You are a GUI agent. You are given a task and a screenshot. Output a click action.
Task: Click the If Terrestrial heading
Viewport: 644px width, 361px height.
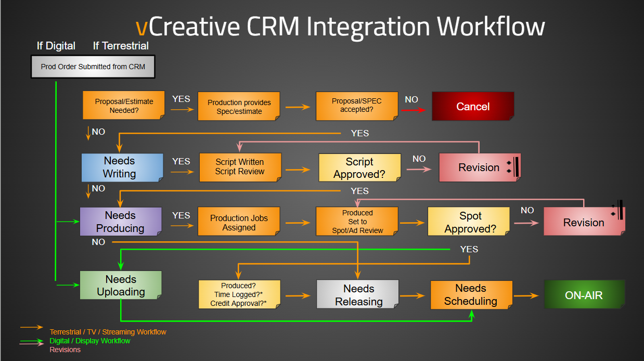121,46
